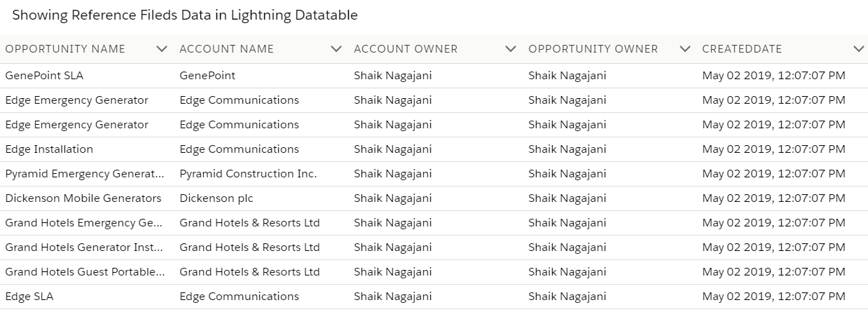Viewport: 868px width, 319px height.
Task: Select the GenePoint SLA opportunity cell
Action: (x=44, y=76)
